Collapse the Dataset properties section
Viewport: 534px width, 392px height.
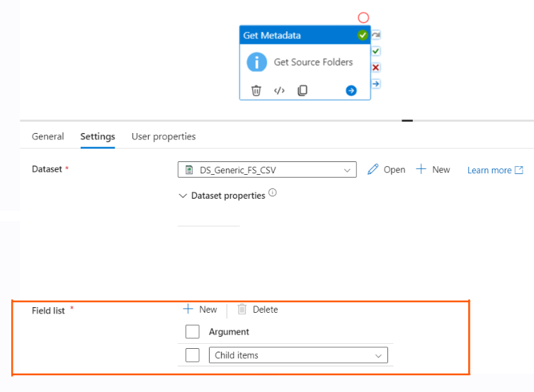(183, 195)
